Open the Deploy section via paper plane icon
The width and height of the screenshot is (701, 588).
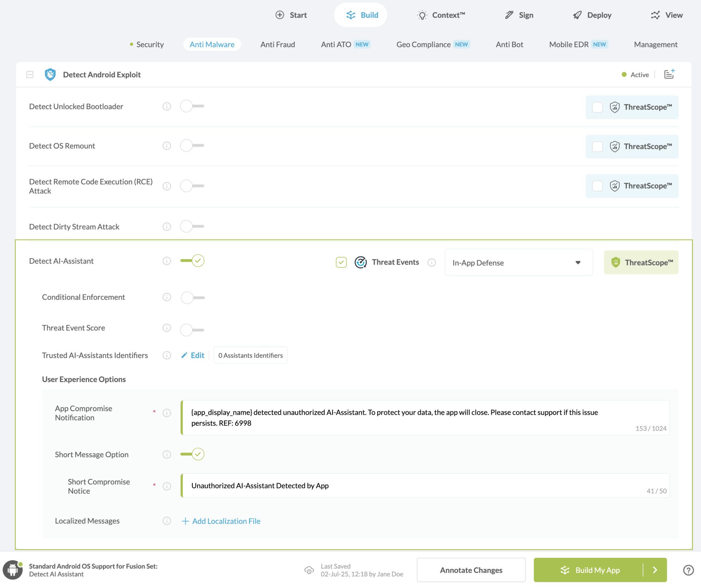click(x=577, y=15)
